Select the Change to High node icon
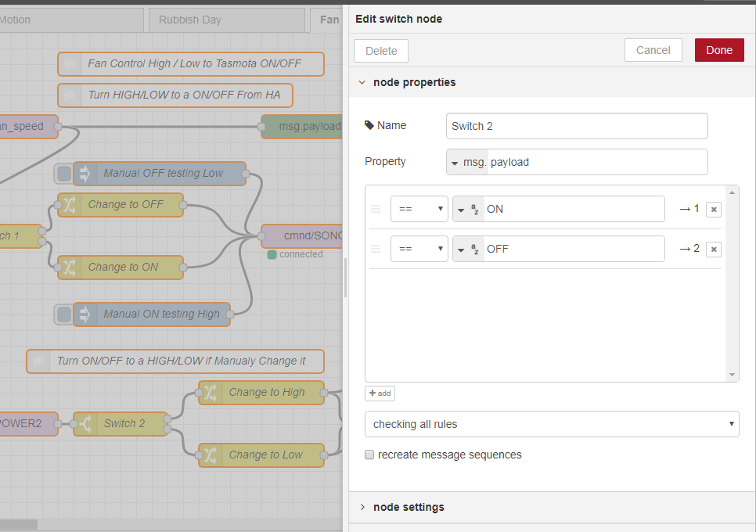Viewport: 756px width, 532px height. pyautogui.click(x=211, y=393)
